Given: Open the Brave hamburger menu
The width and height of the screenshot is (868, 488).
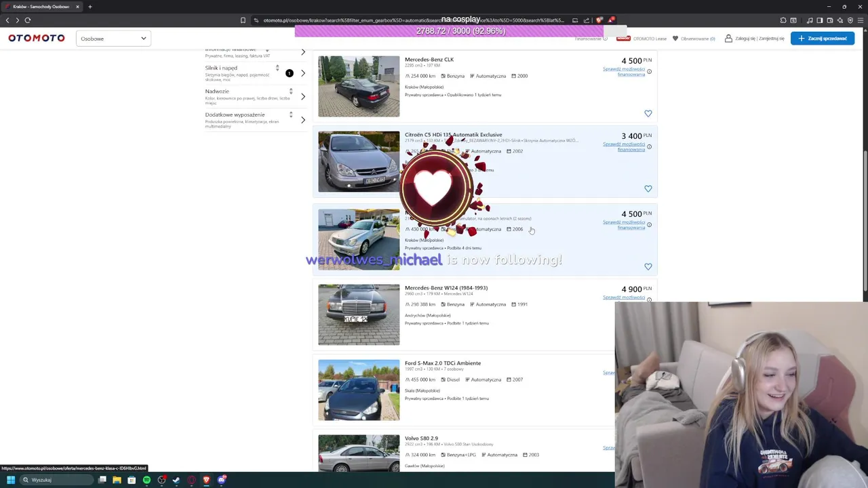Looking at the screenshot, I should point(861,20).
